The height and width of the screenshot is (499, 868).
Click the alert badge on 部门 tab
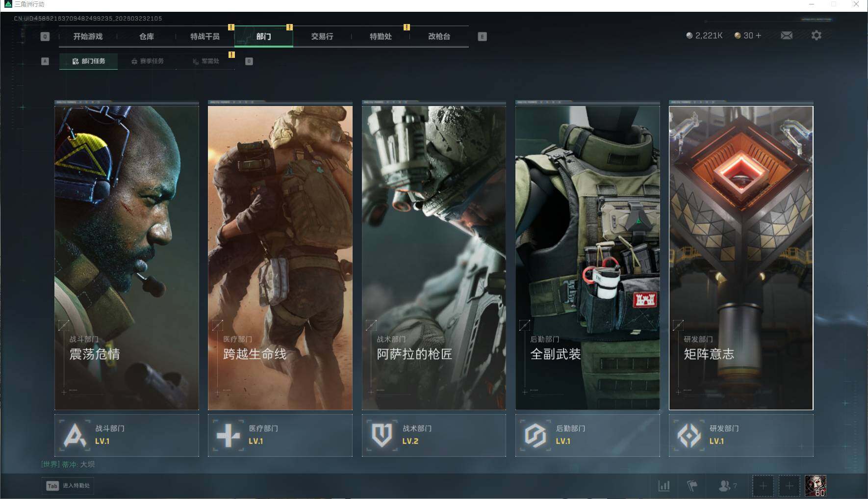[x=289, y=27]
